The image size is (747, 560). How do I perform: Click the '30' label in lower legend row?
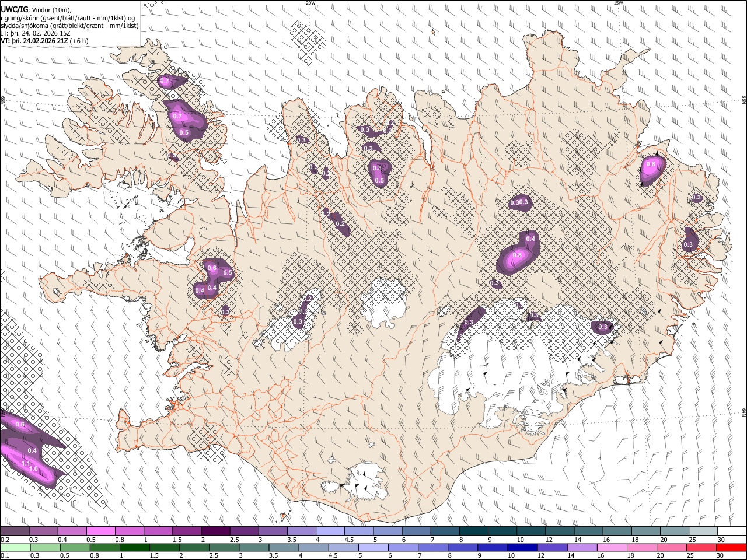(721, 556)
